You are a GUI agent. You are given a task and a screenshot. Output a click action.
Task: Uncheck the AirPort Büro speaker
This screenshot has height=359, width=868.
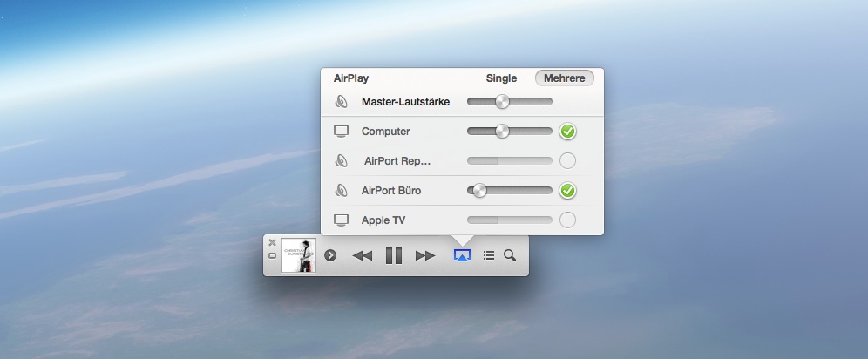(x=568, y=191)
